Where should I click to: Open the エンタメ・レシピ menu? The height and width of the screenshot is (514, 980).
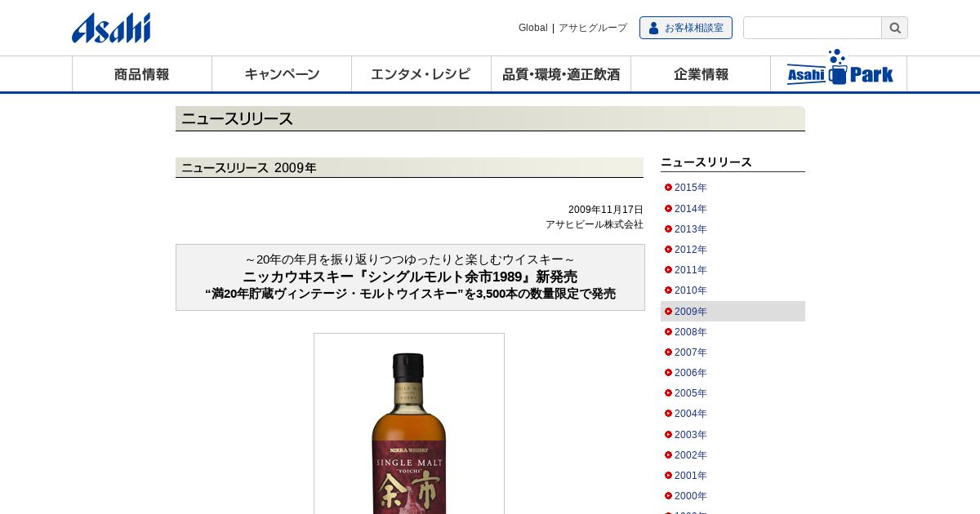(421, 74)
